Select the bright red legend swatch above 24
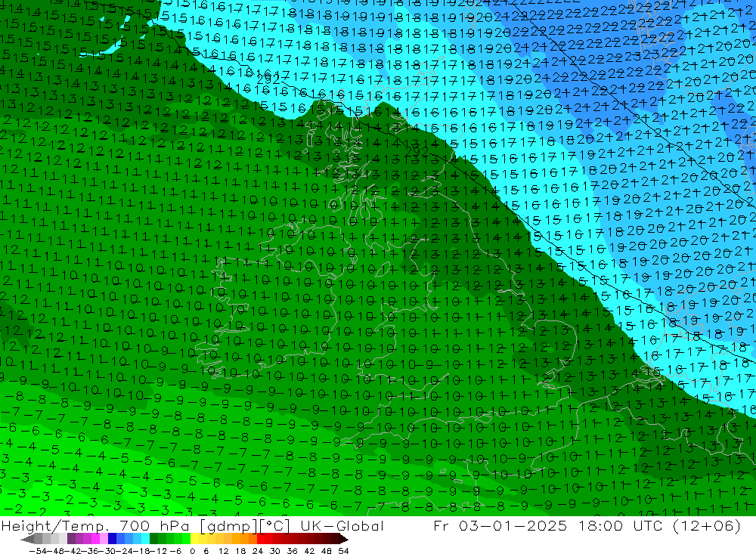Image resolution: width=756 pixels, height=554 pixels. (261, 539)
